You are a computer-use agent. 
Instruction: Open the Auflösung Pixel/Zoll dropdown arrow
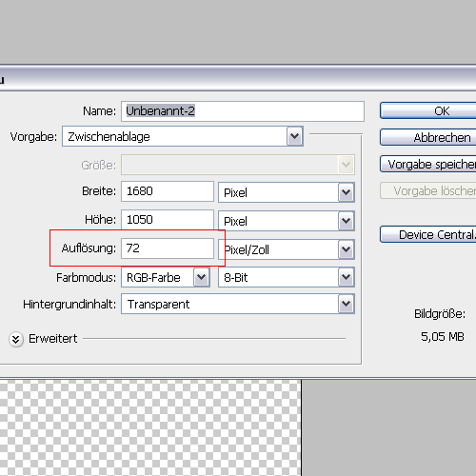(346, 249)
